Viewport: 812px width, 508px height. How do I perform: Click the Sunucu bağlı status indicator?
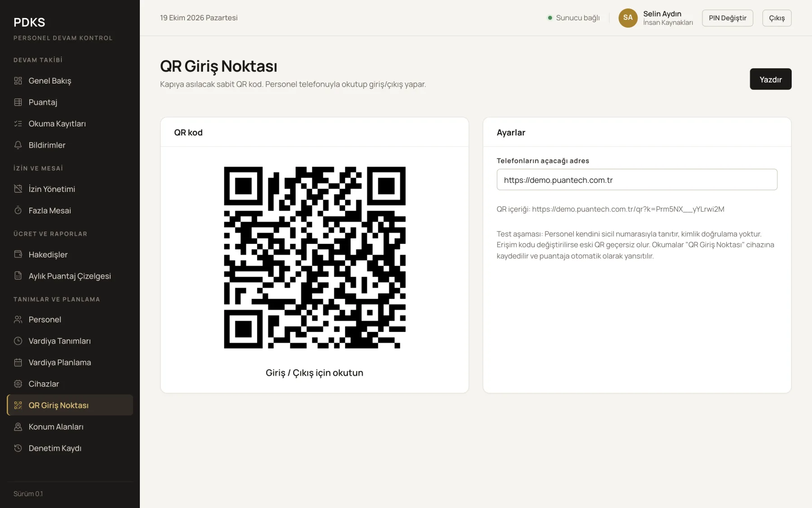tap(574, 18)
